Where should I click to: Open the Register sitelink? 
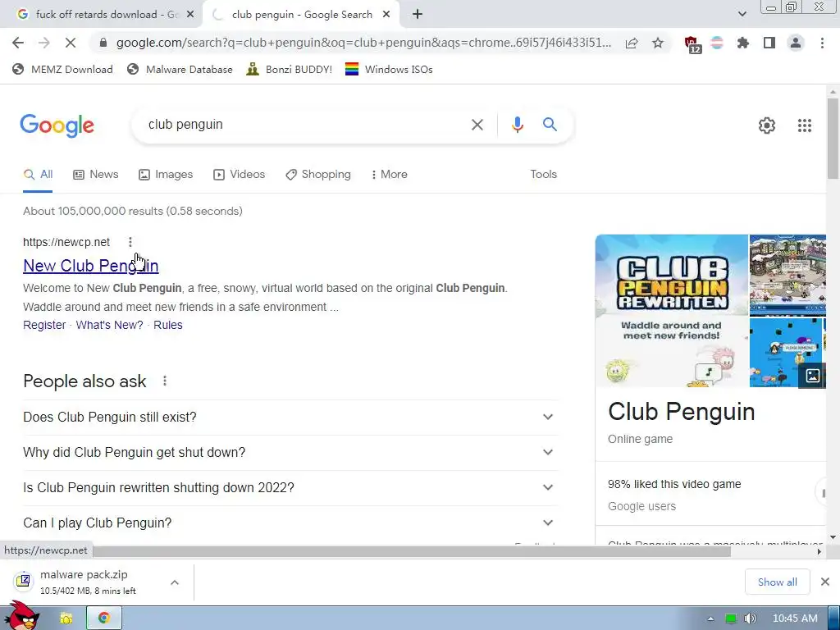point(44,325)
